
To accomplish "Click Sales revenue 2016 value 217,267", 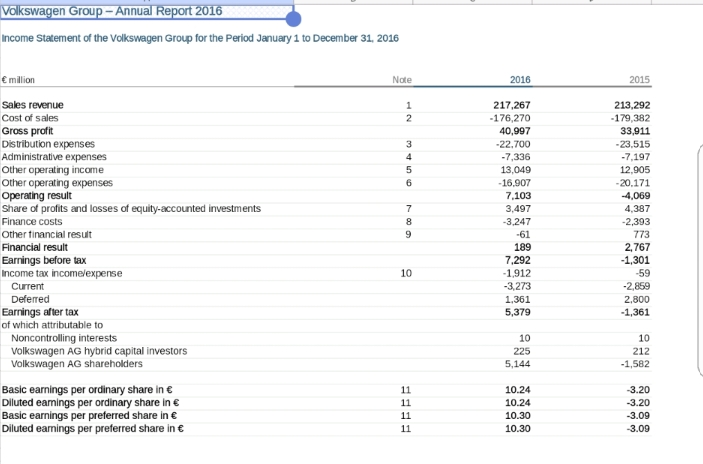I will pos(512,105).
